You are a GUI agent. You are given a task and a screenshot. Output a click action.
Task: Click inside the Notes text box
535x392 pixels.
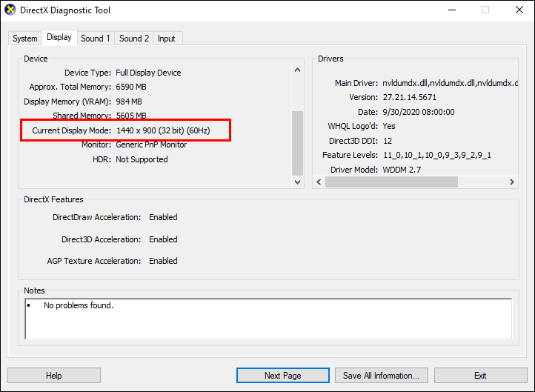[x=268, y=319]
